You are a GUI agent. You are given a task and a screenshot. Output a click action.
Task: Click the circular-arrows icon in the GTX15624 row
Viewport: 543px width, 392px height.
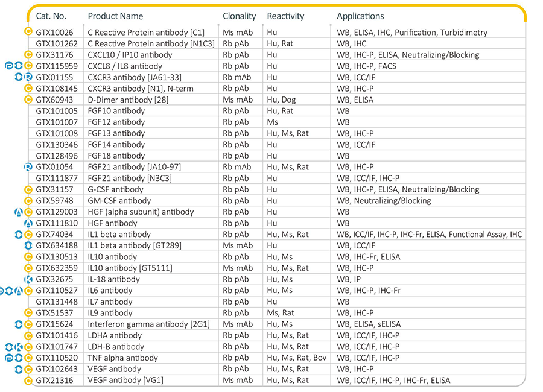pyautogui.click(x=19, y=324)
